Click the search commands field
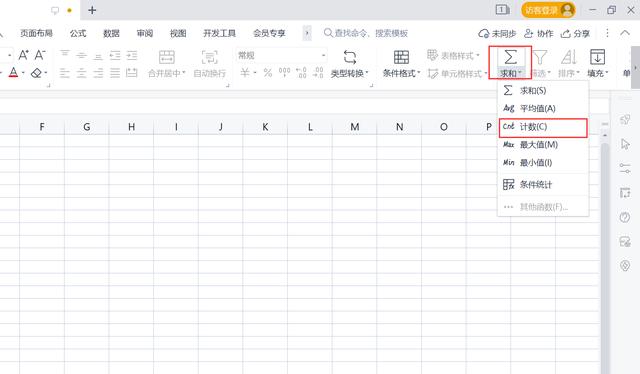 tap(366, 33)
